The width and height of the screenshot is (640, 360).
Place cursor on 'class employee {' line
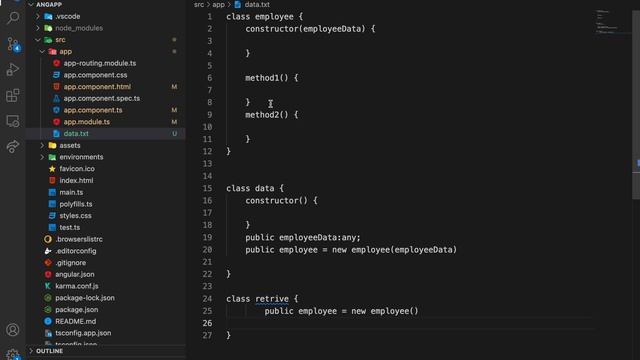tap(264, 17)
